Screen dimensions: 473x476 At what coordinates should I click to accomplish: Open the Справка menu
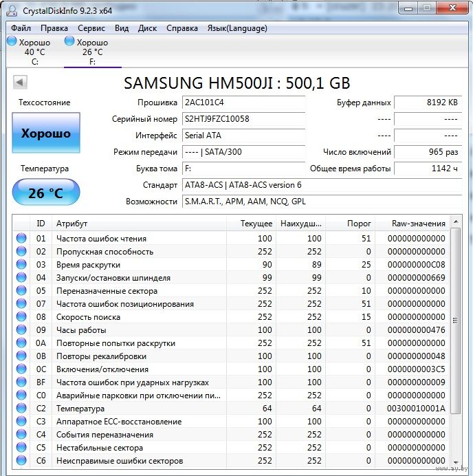(x=182, y=28)
